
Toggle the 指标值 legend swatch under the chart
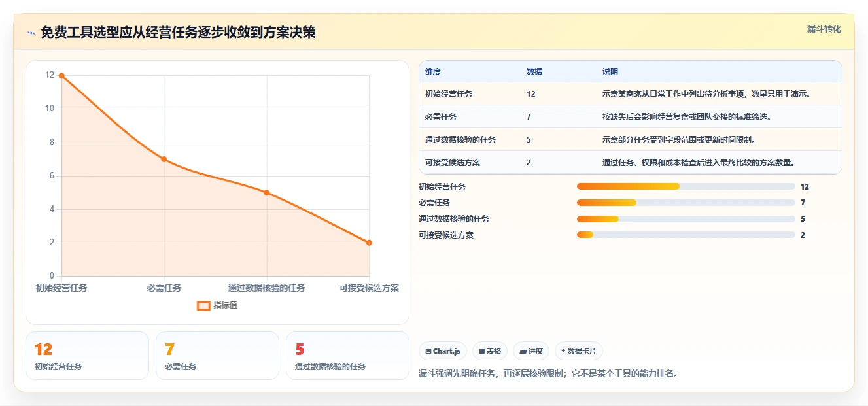point(203,305)
